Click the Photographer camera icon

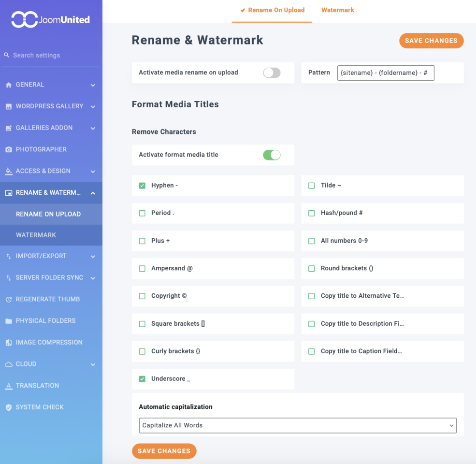tap(9, 150)
